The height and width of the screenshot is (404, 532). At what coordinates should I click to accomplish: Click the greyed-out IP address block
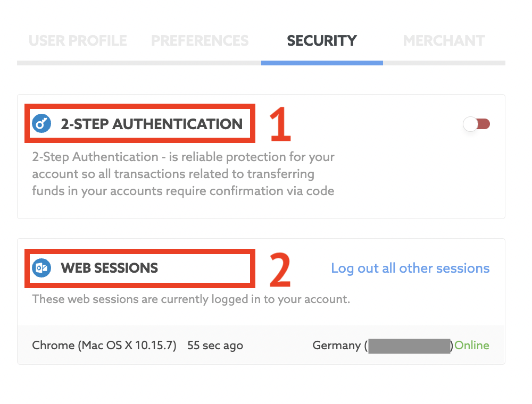pyautogui.click(x=409, y=346)
